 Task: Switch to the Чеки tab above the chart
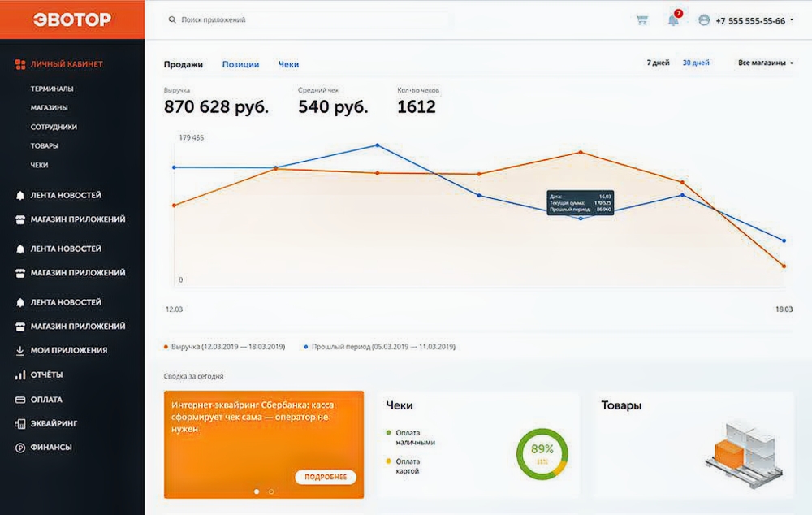click(288, 64)
